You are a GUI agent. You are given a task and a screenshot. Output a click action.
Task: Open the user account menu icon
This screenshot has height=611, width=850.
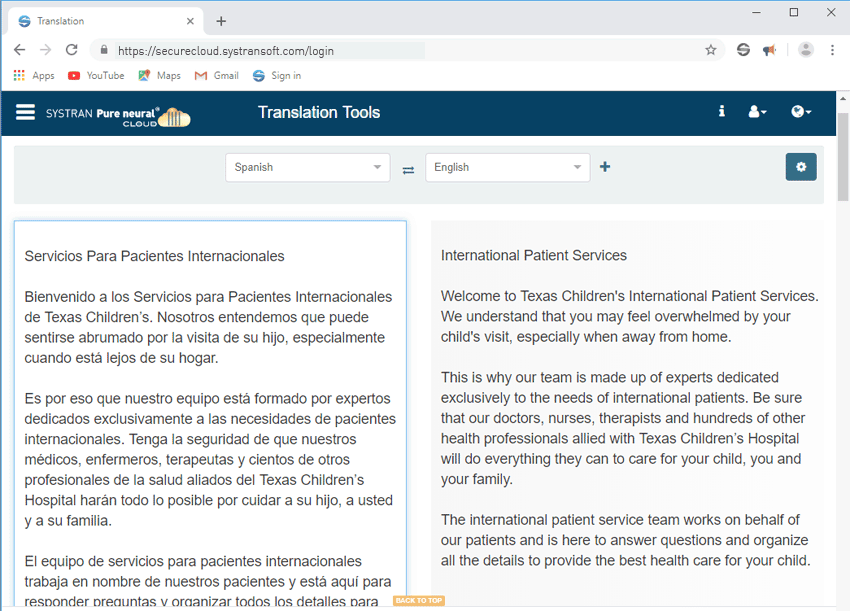pyautogui.click(x=754, y=112)
